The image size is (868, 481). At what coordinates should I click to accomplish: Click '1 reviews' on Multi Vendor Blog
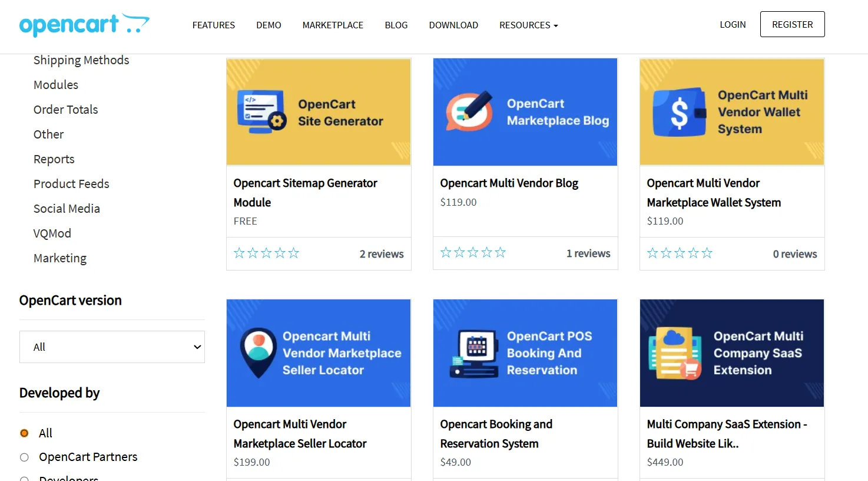coord(588,253)
